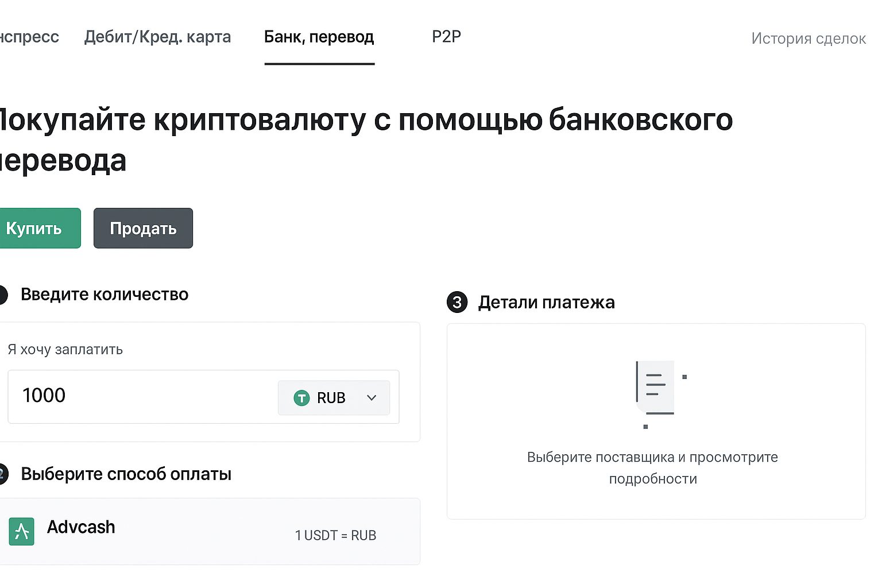Select the Банк, перевод tab
The height and width of the screenshot is (588, 882).
[x=319, y=37]
